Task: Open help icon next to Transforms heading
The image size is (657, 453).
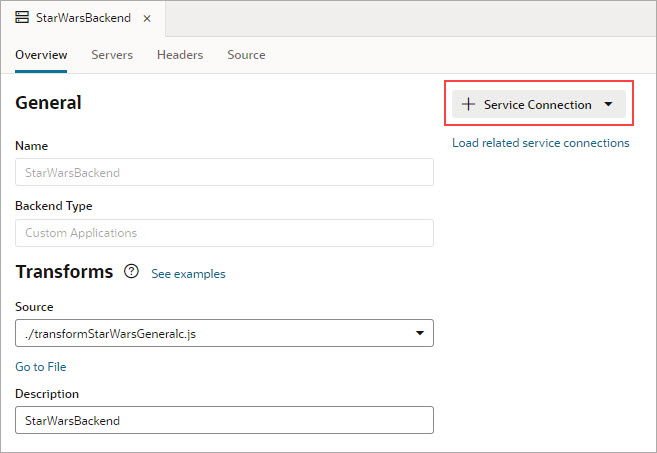Action: click(131, 272)
